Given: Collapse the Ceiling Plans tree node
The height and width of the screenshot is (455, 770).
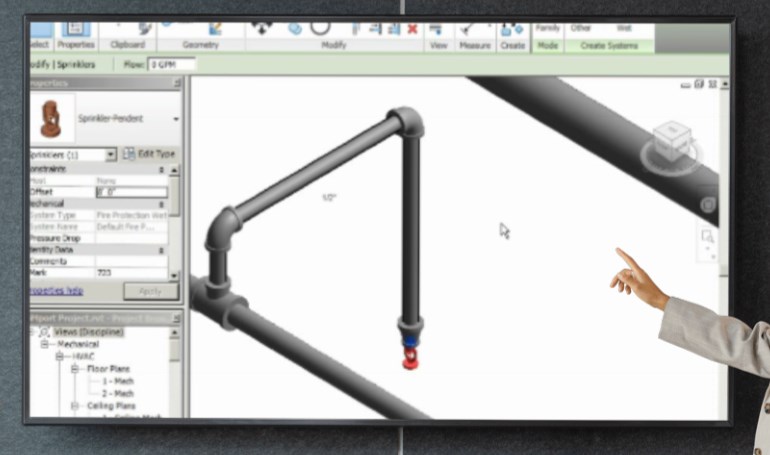Looking at the screenshot, I should click(x=75, y=406).
